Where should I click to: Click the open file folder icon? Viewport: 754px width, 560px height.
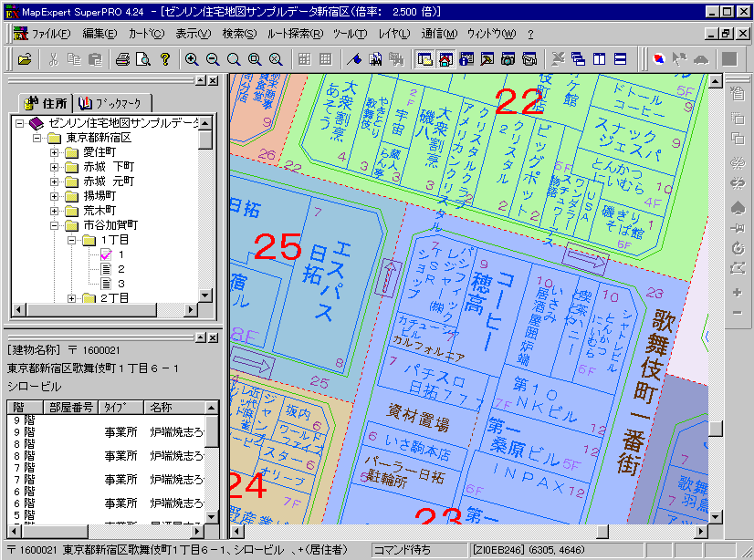(25, 59)
